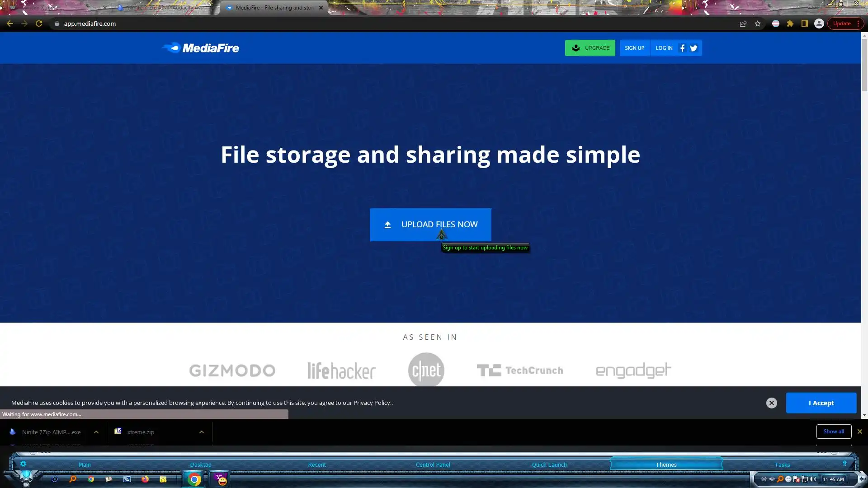Open the Chrome profile avatar icon
Image resolution: width=868 pixels, height=488 pixels.
click(819, 23)
